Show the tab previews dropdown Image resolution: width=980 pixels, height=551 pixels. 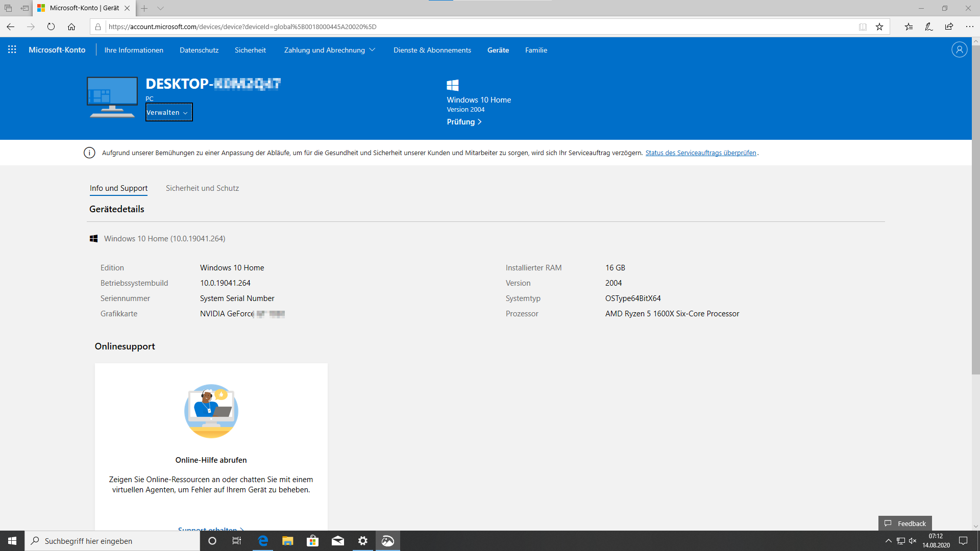pyautogui.click(x=160, y=8)
